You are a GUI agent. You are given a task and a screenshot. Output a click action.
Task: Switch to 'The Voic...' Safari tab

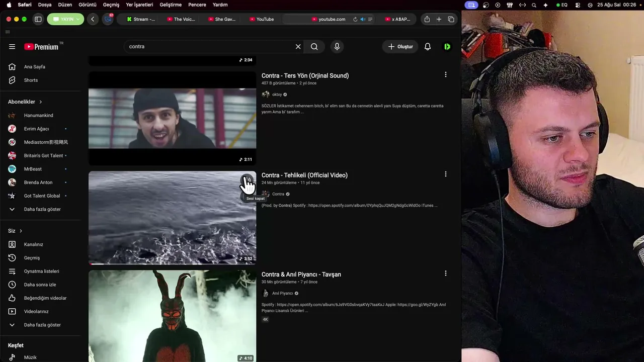point(181,19)
